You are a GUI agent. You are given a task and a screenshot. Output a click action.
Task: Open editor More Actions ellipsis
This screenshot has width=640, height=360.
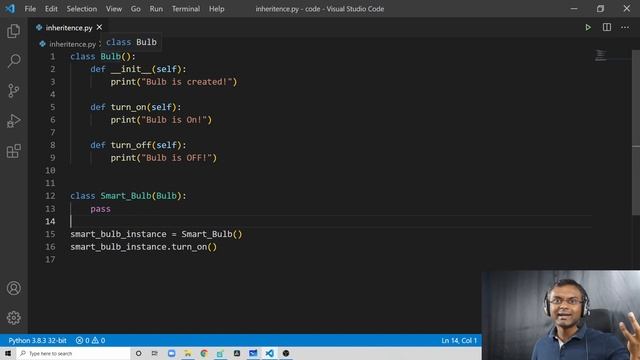pos(625,27)
